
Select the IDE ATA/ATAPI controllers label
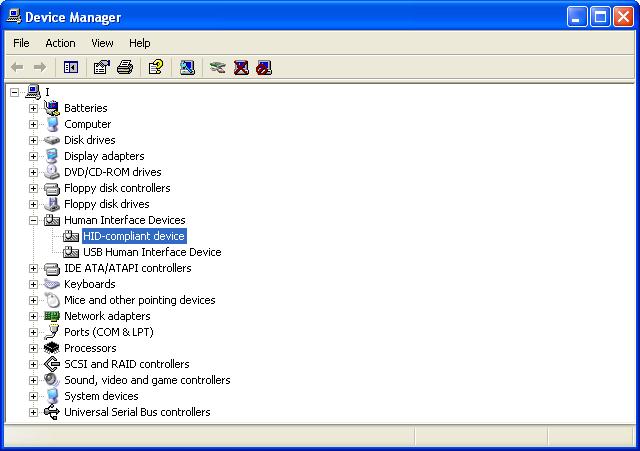coord(128,268)
